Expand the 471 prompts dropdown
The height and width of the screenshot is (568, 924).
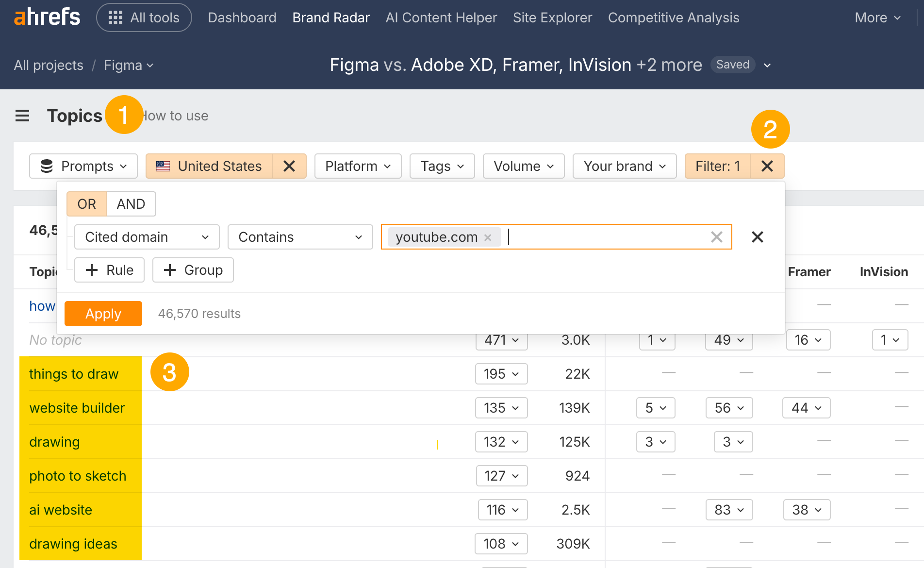coord(502,340)
